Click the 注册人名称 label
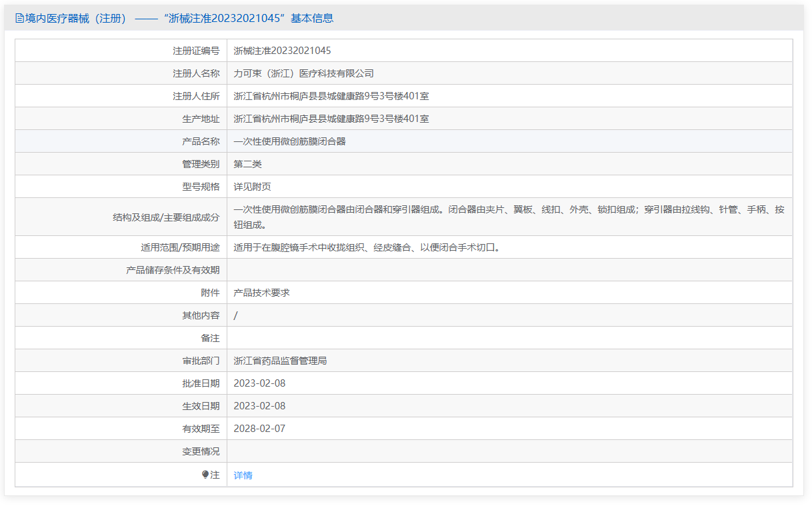 point(196,73)
